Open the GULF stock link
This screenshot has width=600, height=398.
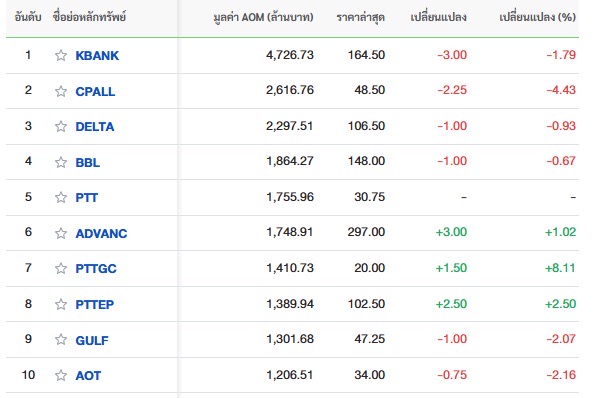pyautogui.click(x=92, y=340)
